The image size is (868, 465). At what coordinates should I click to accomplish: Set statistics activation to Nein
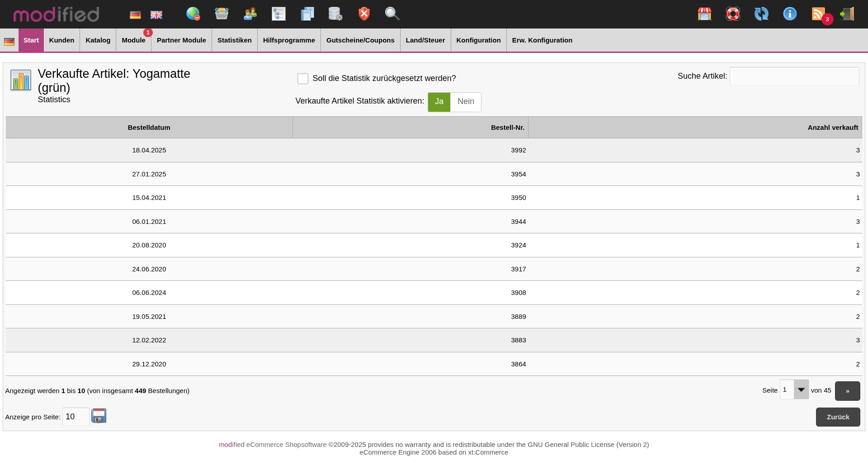[x=466, y=102]
